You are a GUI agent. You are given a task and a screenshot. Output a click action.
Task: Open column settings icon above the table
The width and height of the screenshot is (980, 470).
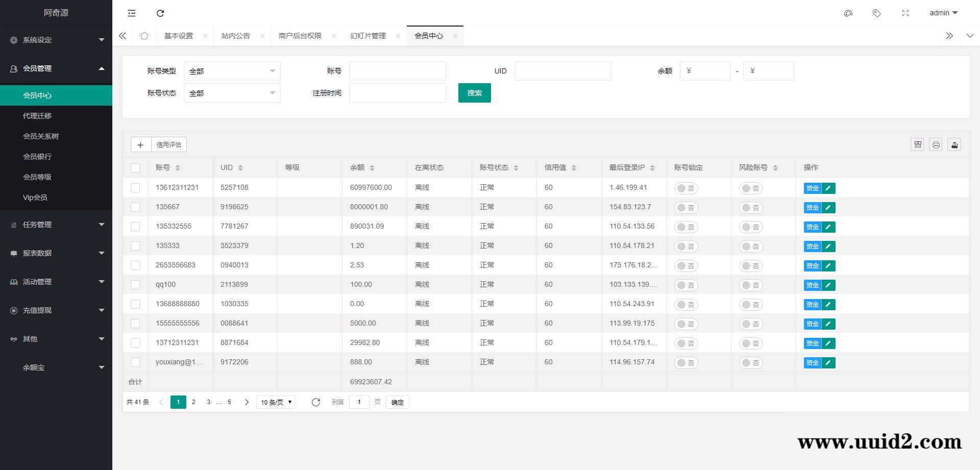[x=917, y=144]
